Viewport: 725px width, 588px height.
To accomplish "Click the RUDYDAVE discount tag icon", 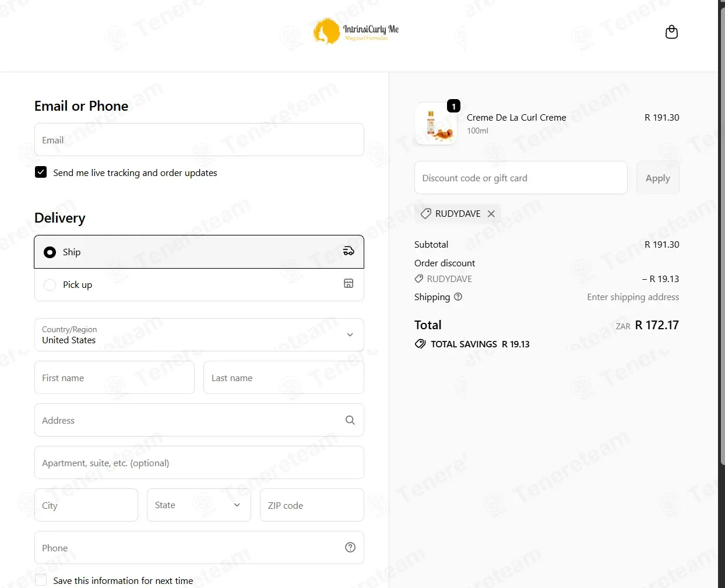I will [426, 214].
